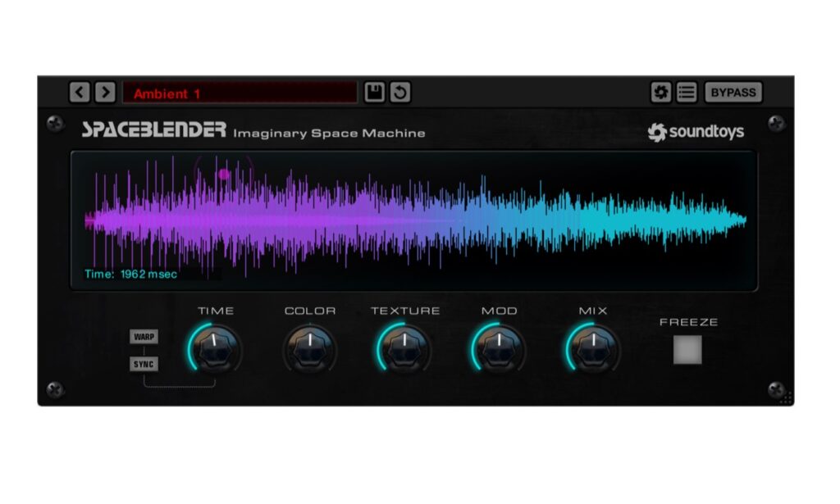Click the resize grip in corner
Image resolution: width=840 pixels, height=504 pixels.
click(x=786, y=397)
